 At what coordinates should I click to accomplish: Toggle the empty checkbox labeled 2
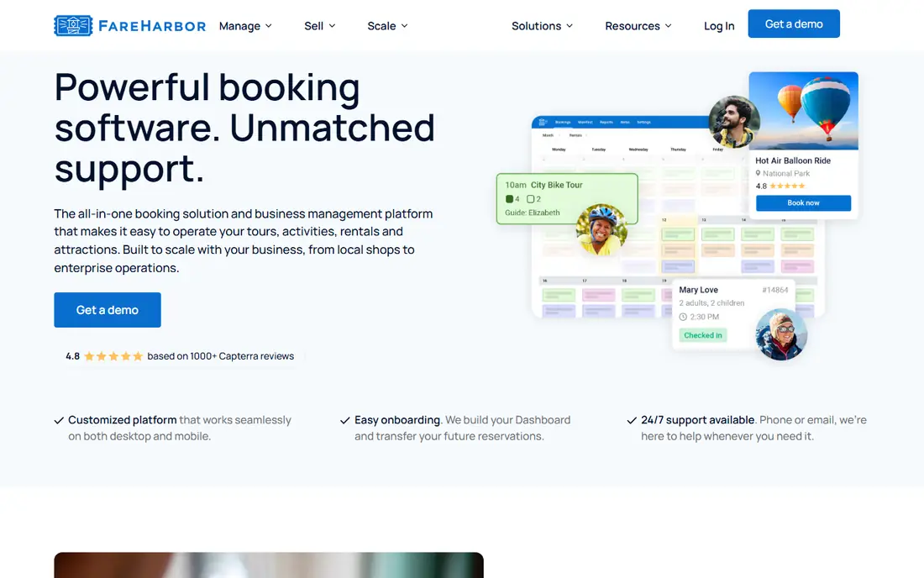coord(530,199)
